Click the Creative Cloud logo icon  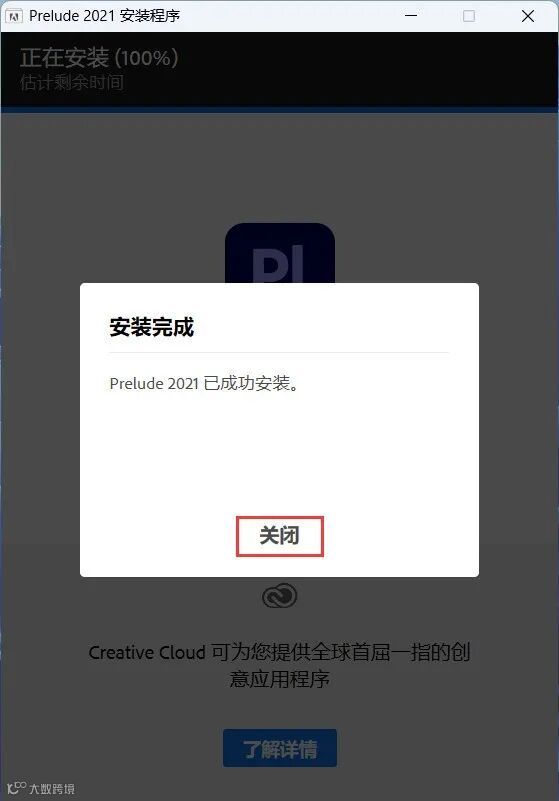click(x=280, y=596)
